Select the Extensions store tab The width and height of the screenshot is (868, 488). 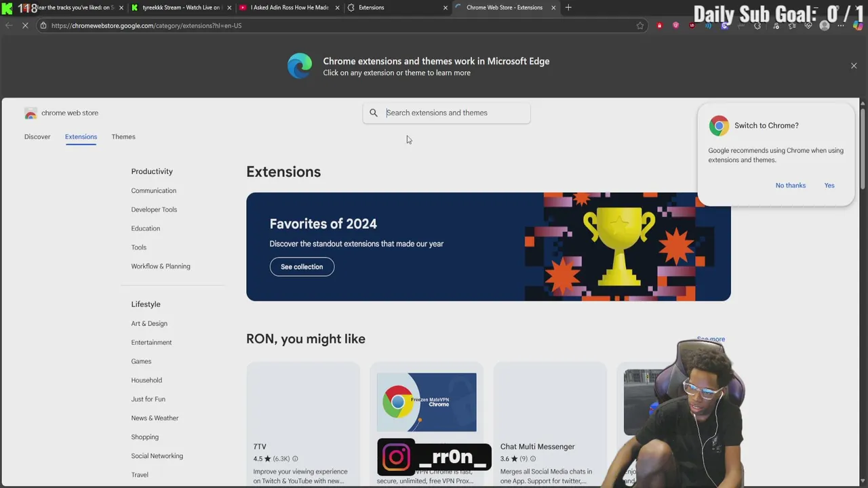[81, 137]
